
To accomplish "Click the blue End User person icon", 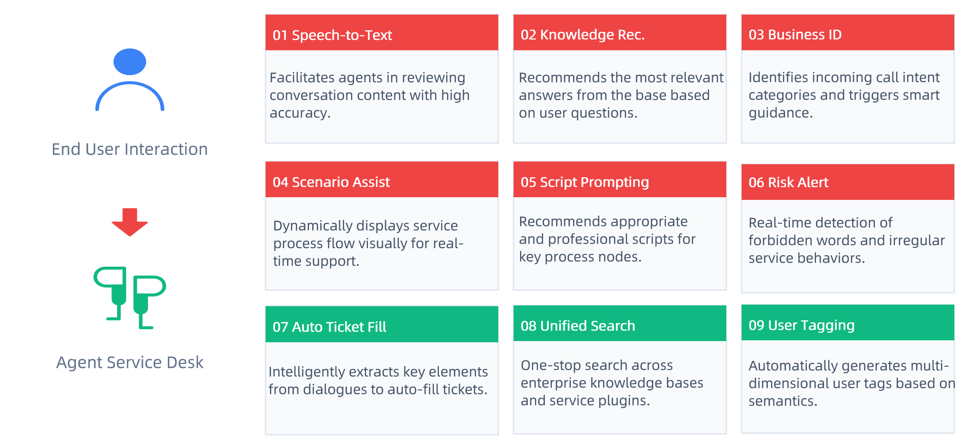I will point(130,79).
